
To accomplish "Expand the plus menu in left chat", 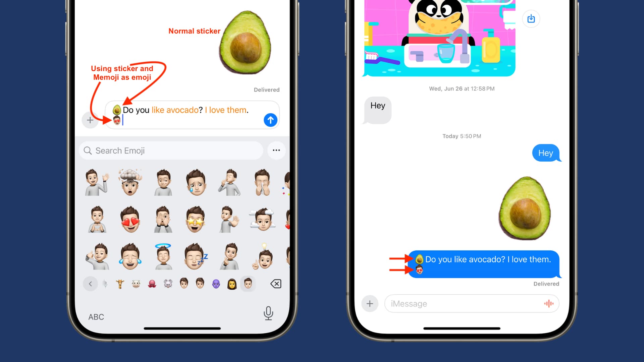I will coord(90,120).
